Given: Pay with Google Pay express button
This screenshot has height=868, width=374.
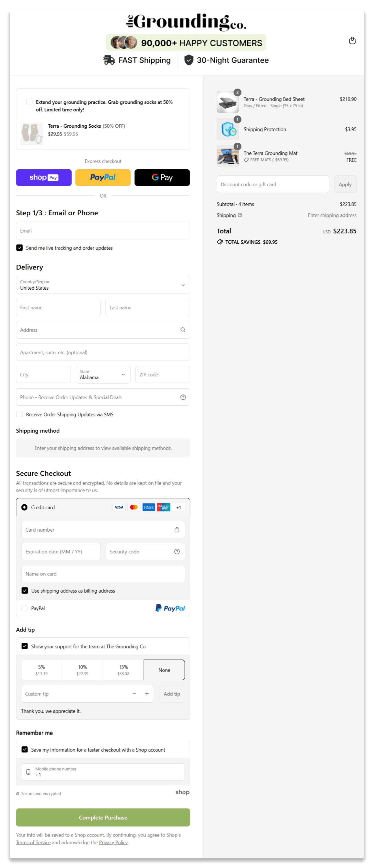Looking at the screenshot, I should click(x=162, y=177).
